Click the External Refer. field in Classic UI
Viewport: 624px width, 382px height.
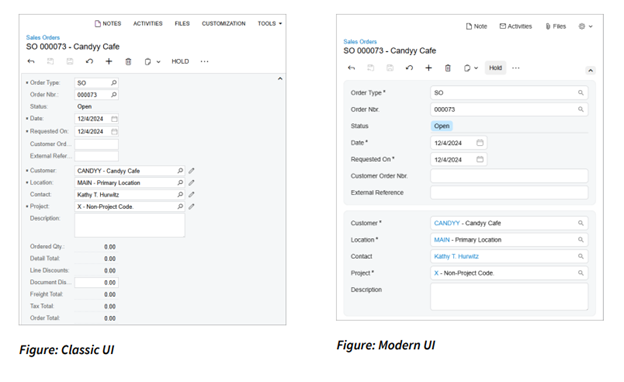(x=96, y=156)
